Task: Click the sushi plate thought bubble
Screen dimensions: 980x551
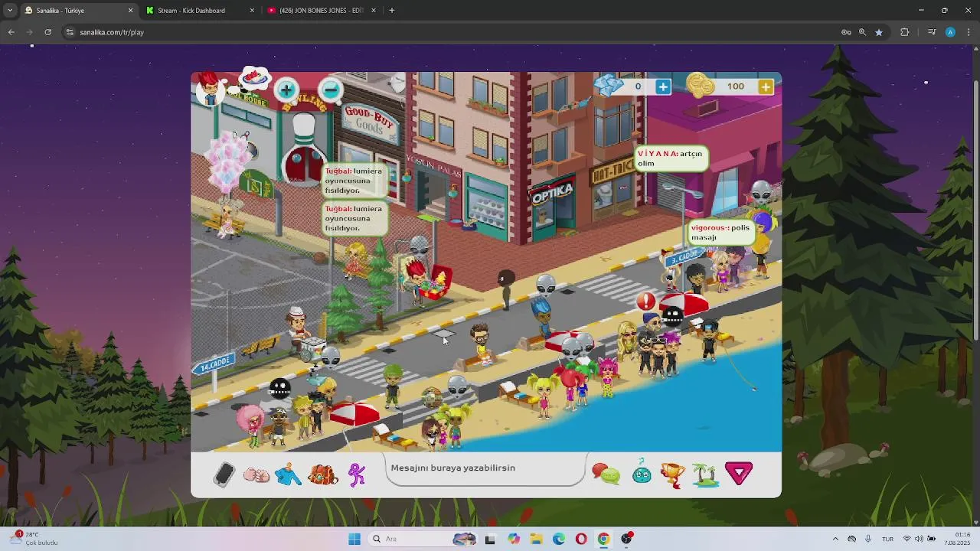Action: coord(254,77)
